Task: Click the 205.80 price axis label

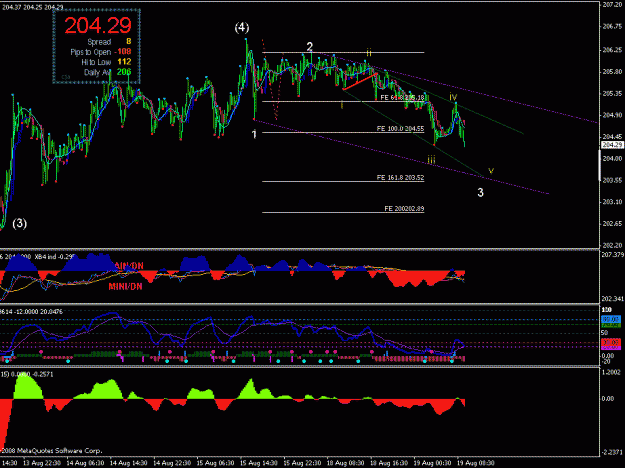Action: (613, 72)
